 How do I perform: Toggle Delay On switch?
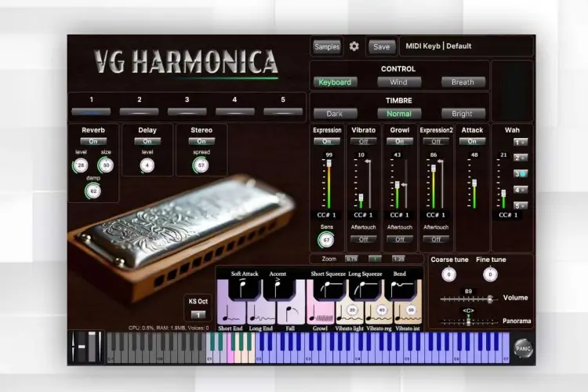point(147,141)
